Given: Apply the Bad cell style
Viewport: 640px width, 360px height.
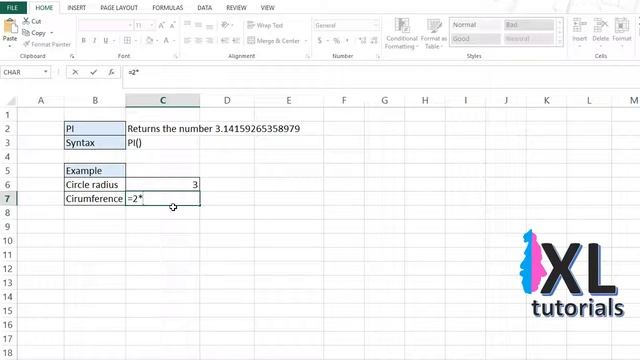Looking at the screenshot, I should point(529,25).
